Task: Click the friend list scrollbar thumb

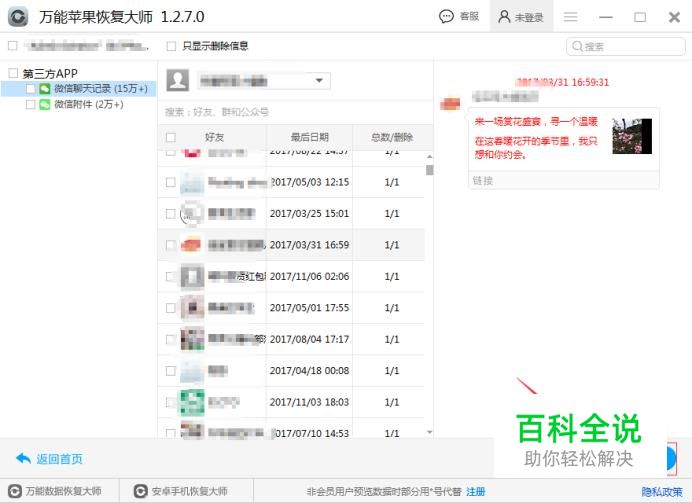Action: (x=429, y=170)
